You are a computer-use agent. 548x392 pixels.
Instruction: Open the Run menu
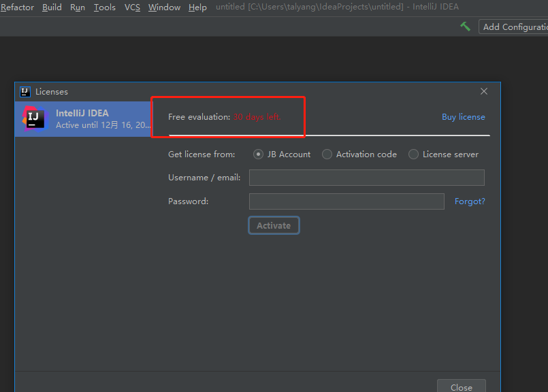tap(78, 7)
